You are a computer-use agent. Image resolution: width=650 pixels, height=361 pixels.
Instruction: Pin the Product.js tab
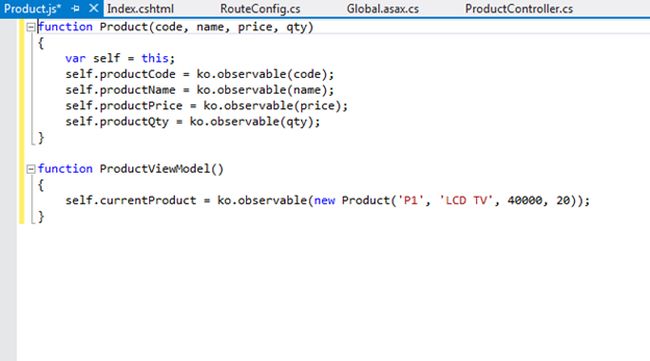coord(75,9)
